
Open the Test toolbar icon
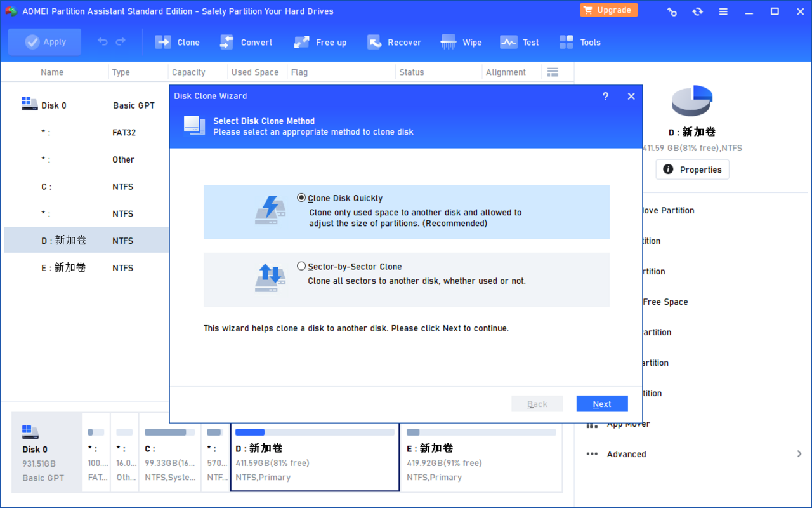519,42
